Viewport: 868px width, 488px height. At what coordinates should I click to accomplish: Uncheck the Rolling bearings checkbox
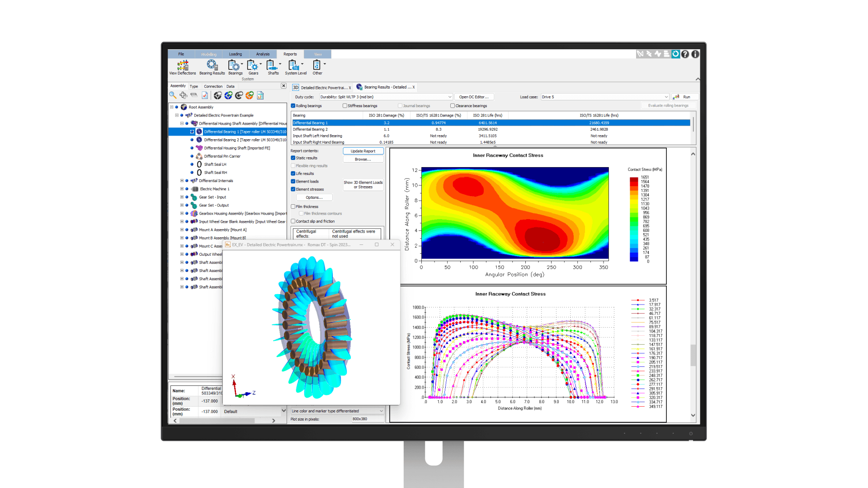(293, 106)
